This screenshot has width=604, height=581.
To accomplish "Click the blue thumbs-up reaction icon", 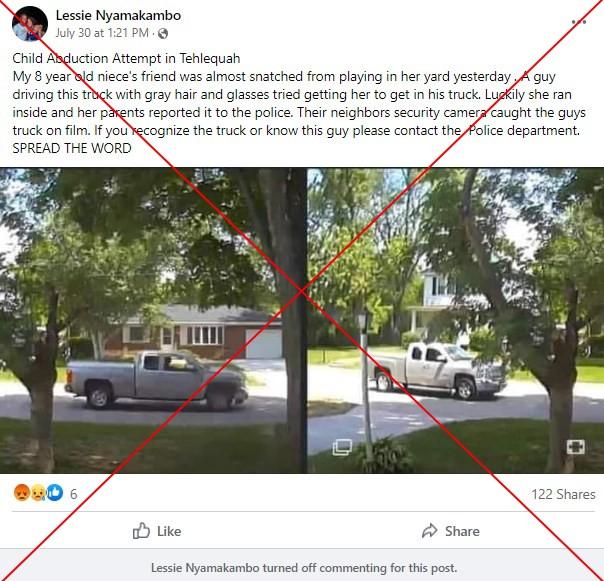I will (x=55, y=493).
